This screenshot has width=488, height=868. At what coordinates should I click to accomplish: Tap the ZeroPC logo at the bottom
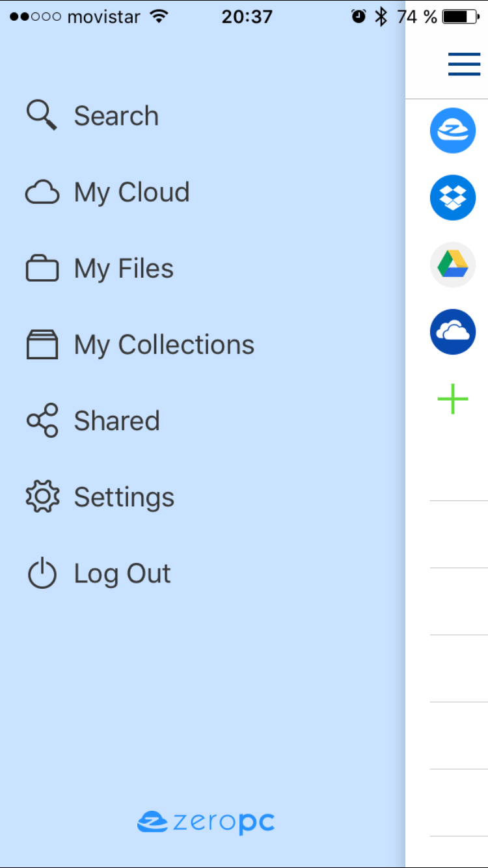click(206, 822)
